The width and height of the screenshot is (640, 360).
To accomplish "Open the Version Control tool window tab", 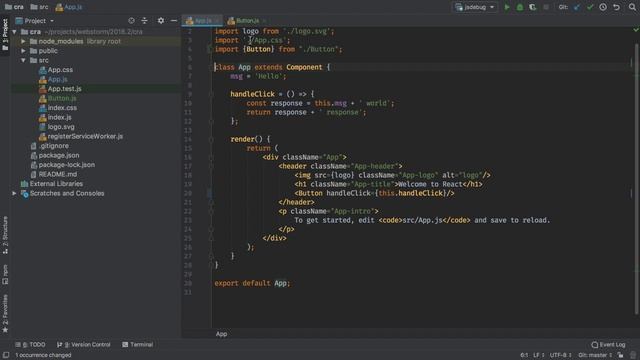I will (x=84, y=344).
